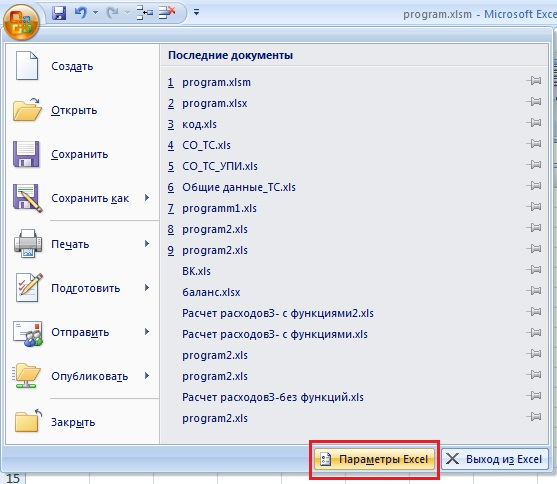Select worksheet row header 15
This screenshot has height=484, width=557.
pyautogui.click(x=13, y=478)
